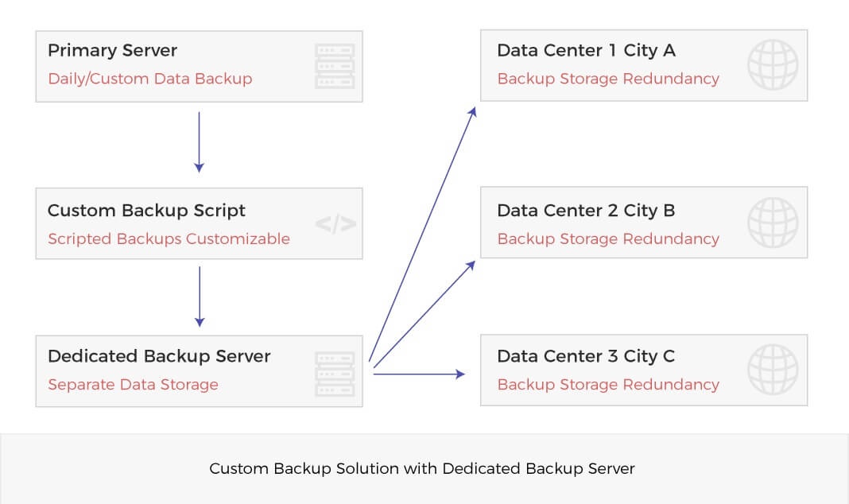Click the arrow pointing to Data Center 3
Viewport: 849px width, 504px height.
click(x=419, y=373)
